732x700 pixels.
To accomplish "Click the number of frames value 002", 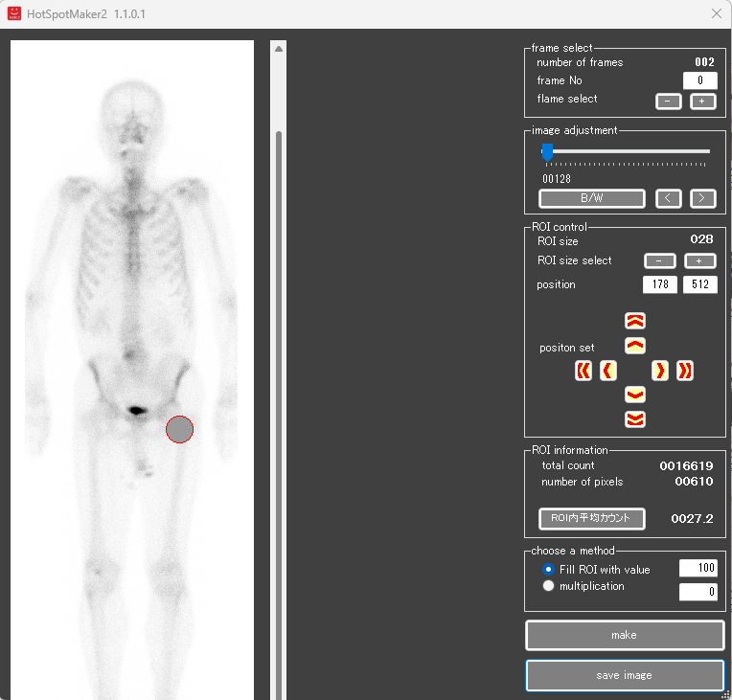I will [704, 62].
